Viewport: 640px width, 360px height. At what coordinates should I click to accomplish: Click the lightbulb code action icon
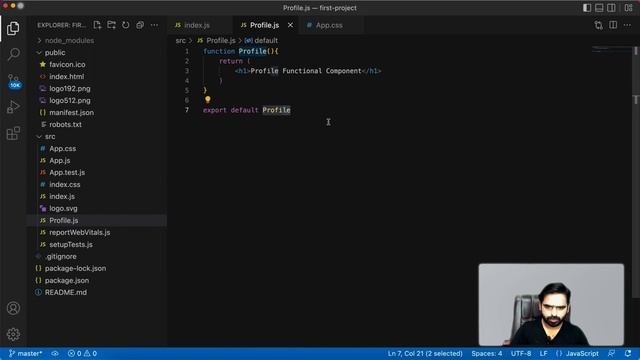208,100
